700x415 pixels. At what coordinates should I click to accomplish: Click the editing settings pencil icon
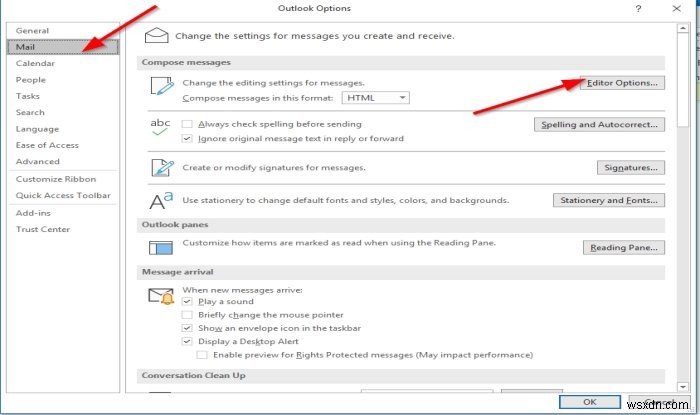[x=162, y=86]
